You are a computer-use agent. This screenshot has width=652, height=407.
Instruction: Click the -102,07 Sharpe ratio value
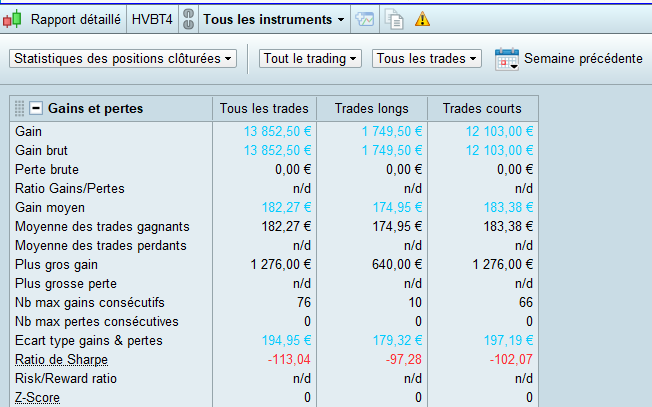(511, 360)
